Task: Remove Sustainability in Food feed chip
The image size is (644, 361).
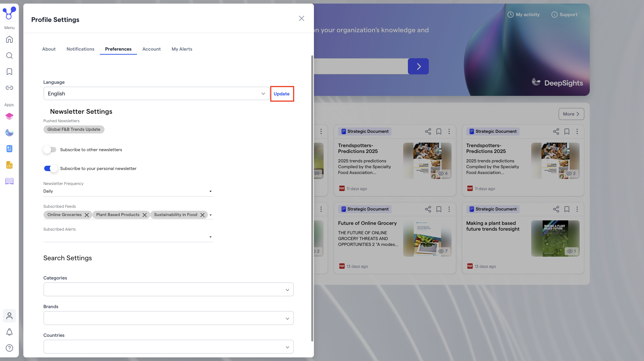Action: pos(202,215)
